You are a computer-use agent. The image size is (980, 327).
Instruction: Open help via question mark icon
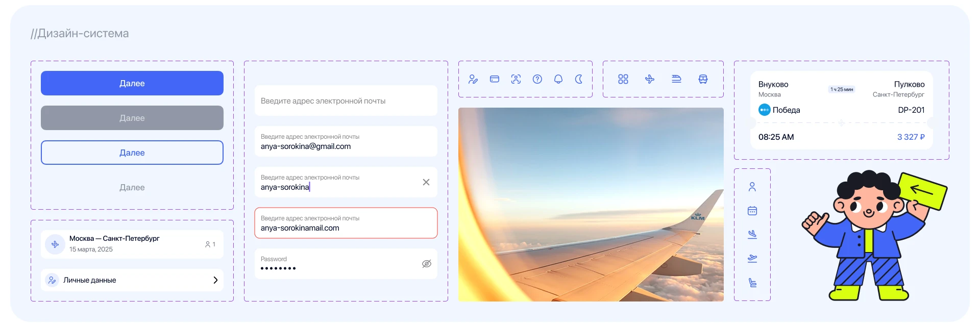[537, 79]
